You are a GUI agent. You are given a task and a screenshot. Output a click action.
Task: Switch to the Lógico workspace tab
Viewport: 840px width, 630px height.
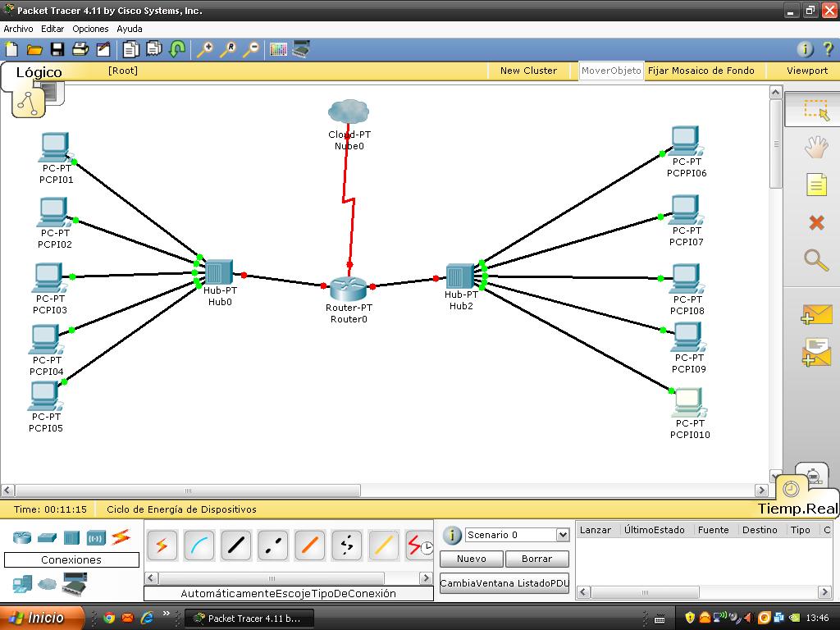39,72
